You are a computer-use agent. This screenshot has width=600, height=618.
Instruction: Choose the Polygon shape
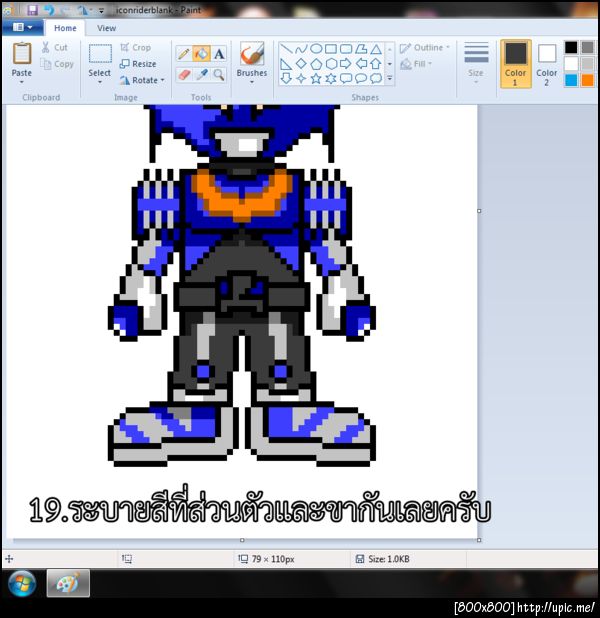click(361, 49)
